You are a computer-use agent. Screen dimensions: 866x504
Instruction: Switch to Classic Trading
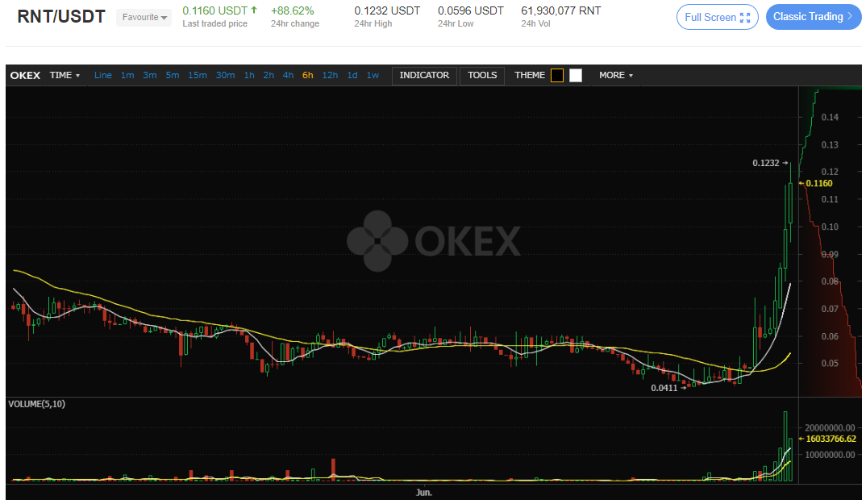click(x=813, y=17)
